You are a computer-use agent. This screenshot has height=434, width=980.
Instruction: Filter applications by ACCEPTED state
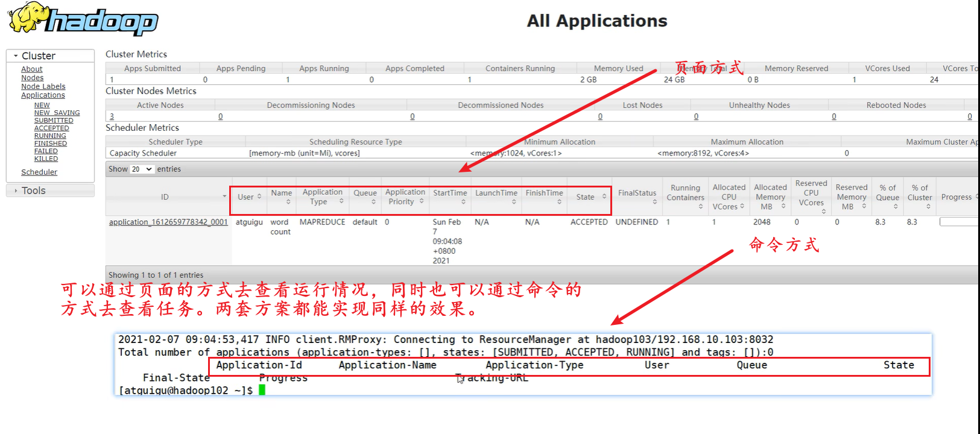52,128
